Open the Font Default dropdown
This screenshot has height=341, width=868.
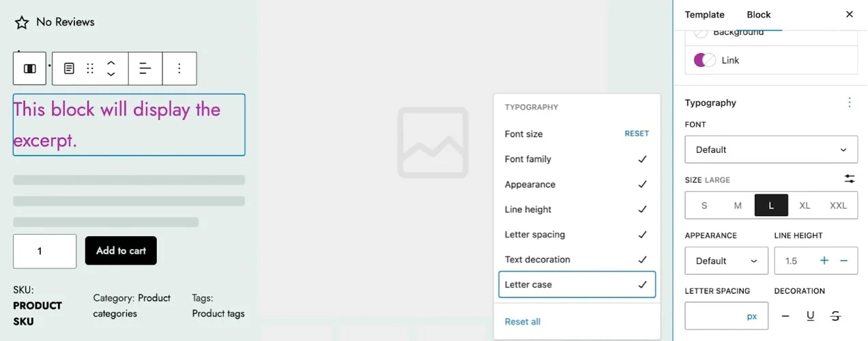pos(771,149)
